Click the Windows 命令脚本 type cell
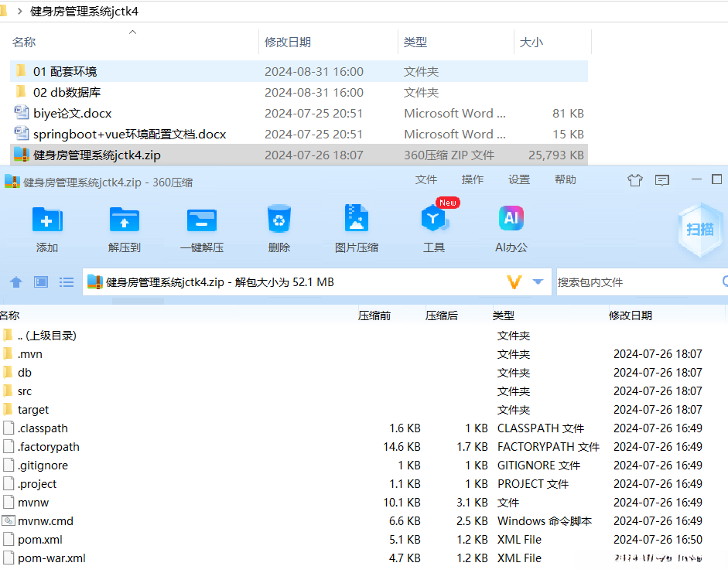 pos(545,521)
